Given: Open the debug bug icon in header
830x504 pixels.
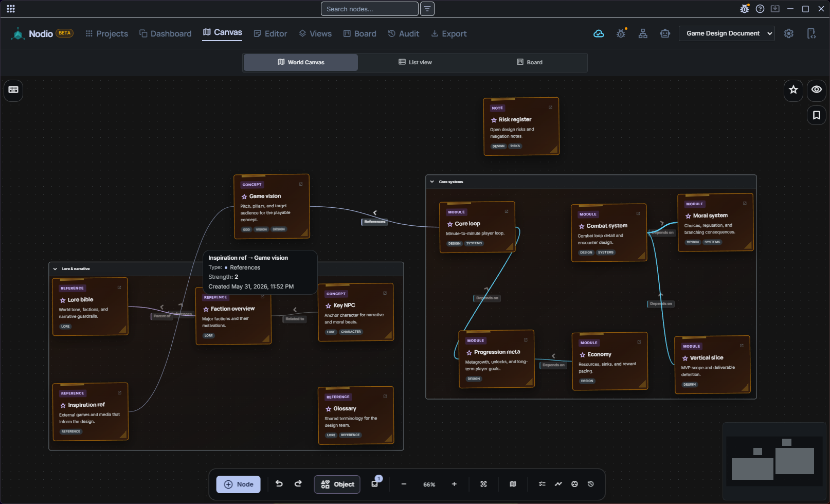Looking at the screenshot, I should (621, 33).
